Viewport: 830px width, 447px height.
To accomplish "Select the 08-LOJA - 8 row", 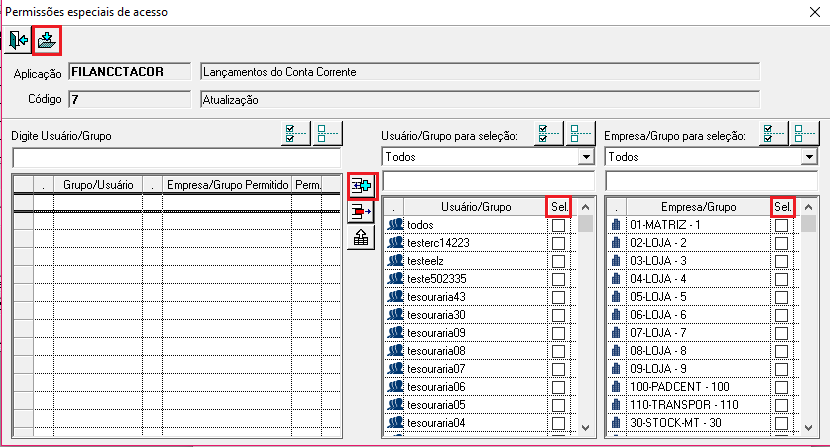I will tap(703, 351).
